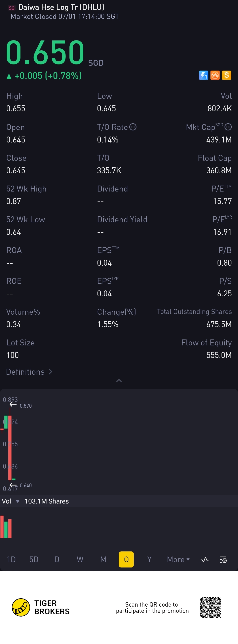Viewport: 238px width, 644px height.
Task: Select the M monthly chart tab
Action: 103,560
